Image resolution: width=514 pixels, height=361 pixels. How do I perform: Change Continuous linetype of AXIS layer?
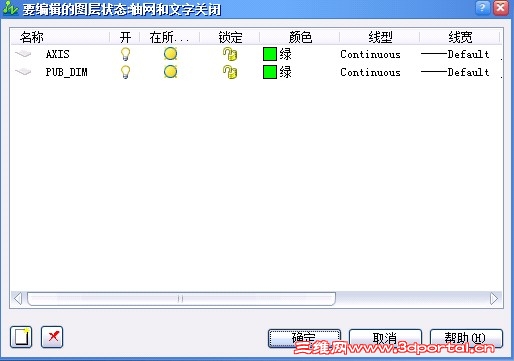(370, 54)
